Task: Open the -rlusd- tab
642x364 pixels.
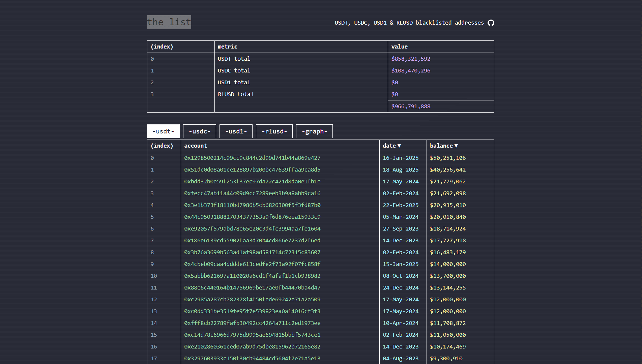Action: 274,131
